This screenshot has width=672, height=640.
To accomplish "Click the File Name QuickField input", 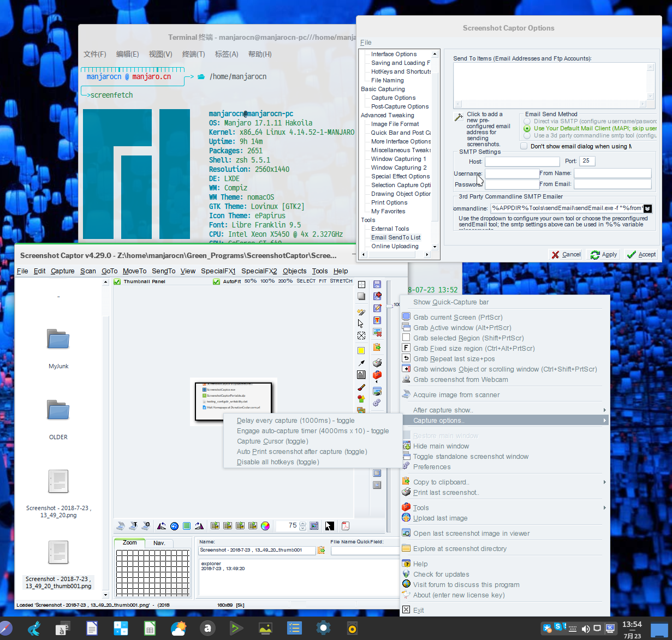I will (366, 551).
